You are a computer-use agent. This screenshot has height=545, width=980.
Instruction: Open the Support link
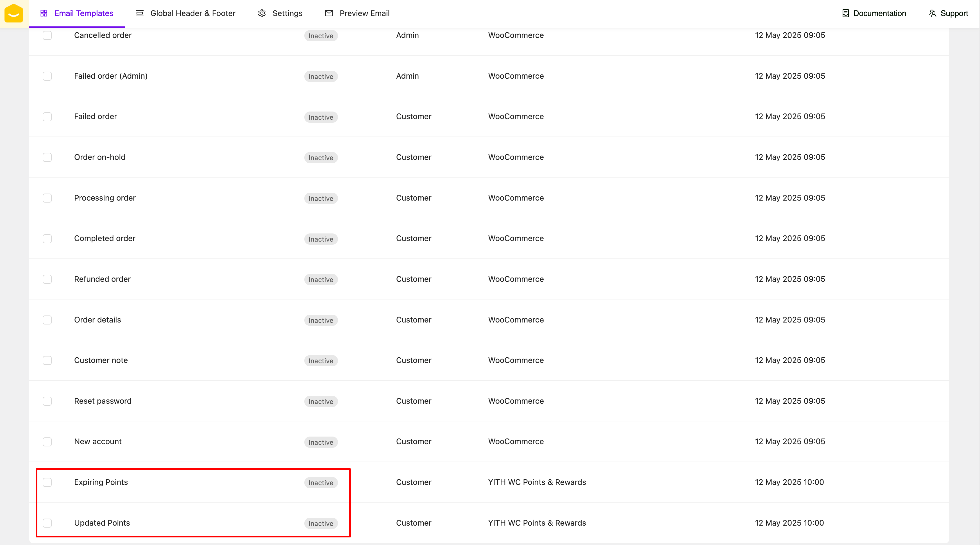coord(954,13)
